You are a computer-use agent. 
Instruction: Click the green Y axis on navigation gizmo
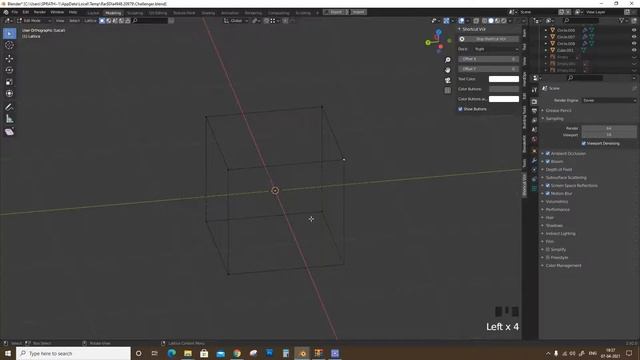pyautogui.click(x=428, y=42)
